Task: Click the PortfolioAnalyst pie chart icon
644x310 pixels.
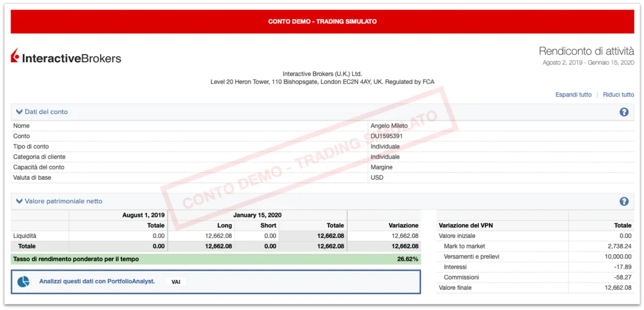Action: coord(23,282)
